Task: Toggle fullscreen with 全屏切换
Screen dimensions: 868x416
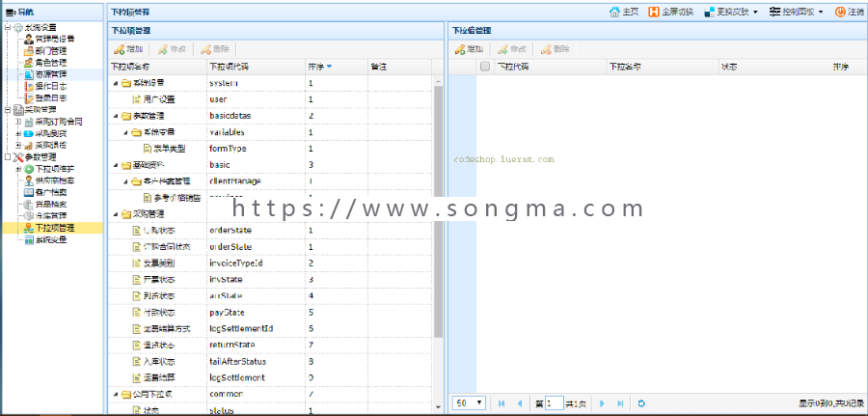Action: click(x=671, y=12)
